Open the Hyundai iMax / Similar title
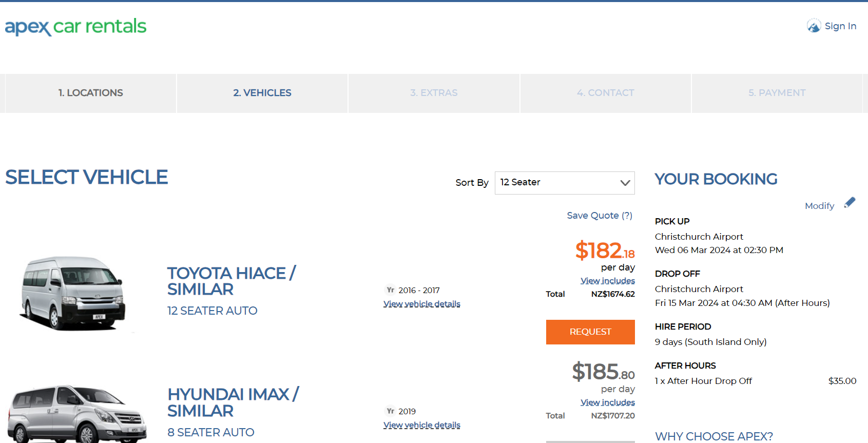The height and width of the screenshot is (443, 868). click(233, 403)
